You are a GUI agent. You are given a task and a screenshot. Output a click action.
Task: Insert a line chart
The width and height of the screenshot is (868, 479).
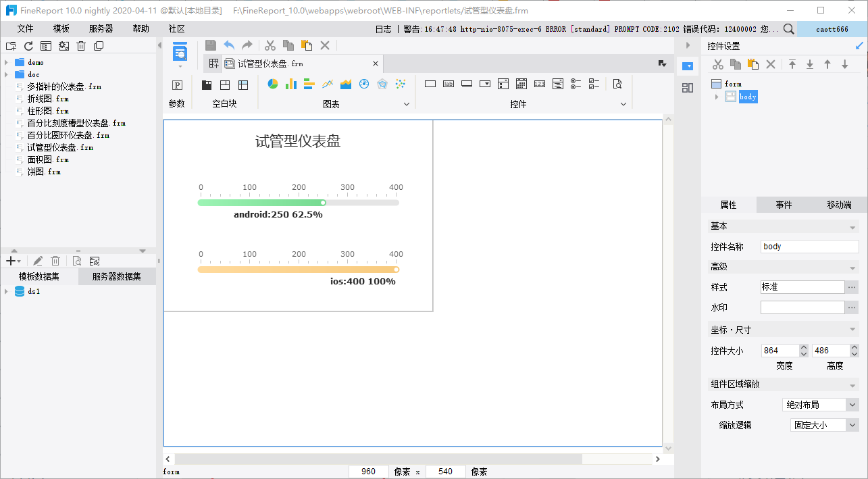coord(328,84)
